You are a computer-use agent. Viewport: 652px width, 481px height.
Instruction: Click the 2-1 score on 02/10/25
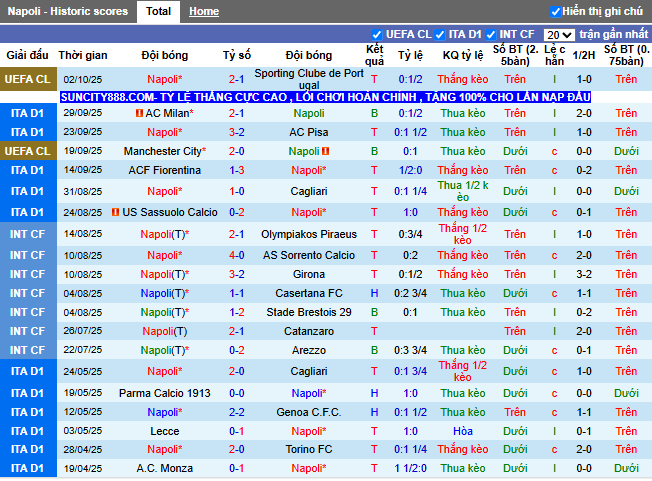pyautogui.click(x=237, y=79)
